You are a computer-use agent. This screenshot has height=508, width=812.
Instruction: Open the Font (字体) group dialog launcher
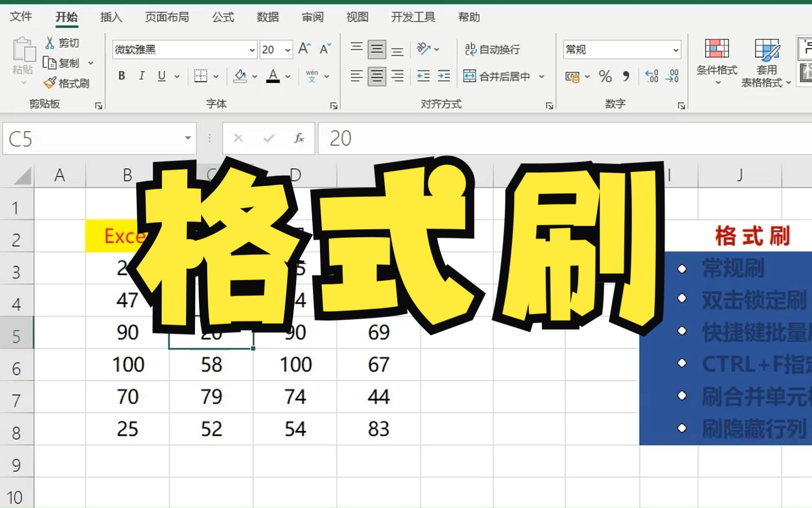click(334, 106)
